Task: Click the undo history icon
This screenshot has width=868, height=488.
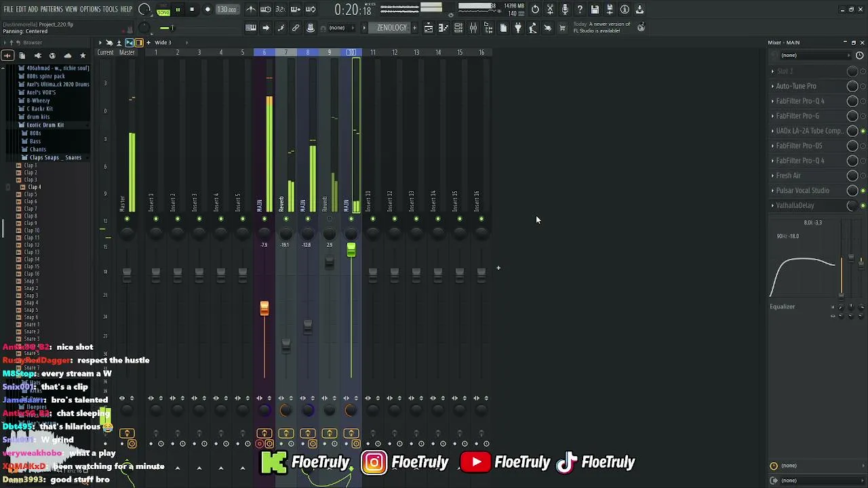Action: click(535, 9)
